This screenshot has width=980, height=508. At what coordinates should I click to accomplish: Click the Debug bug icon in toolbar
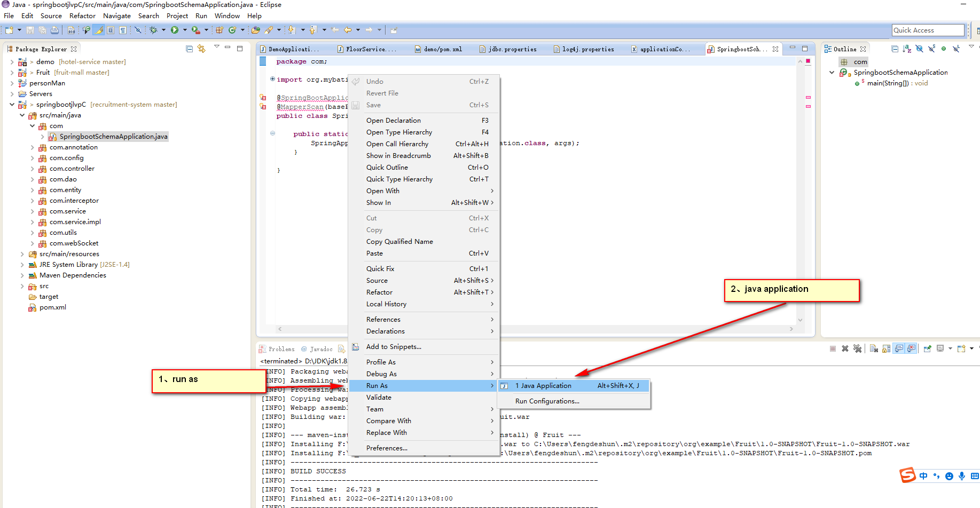click(153, 30)
